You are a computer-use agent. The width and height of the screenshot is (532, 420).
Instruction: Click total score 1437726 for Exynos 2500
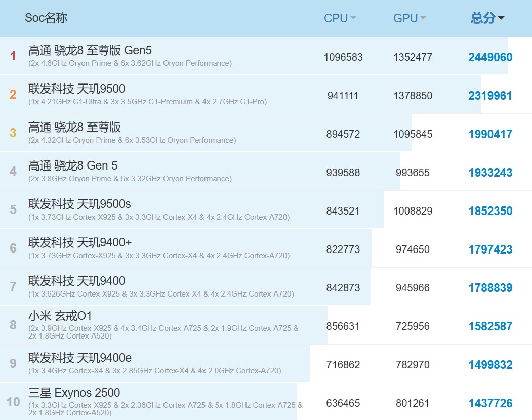(490, 403)
